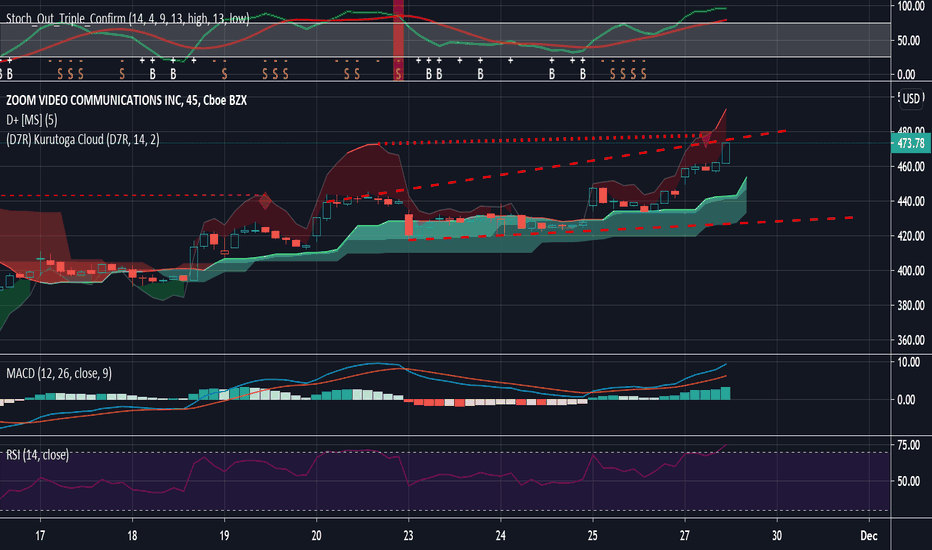Click the Dec label on the time axis
The image size is (932, 550).
(x=869, y=535)
